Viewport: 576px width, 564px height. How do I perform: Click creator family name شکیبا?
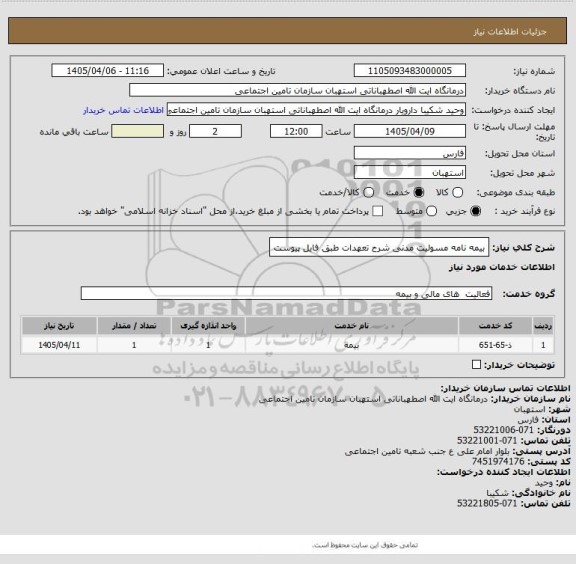tap(498, 493)
